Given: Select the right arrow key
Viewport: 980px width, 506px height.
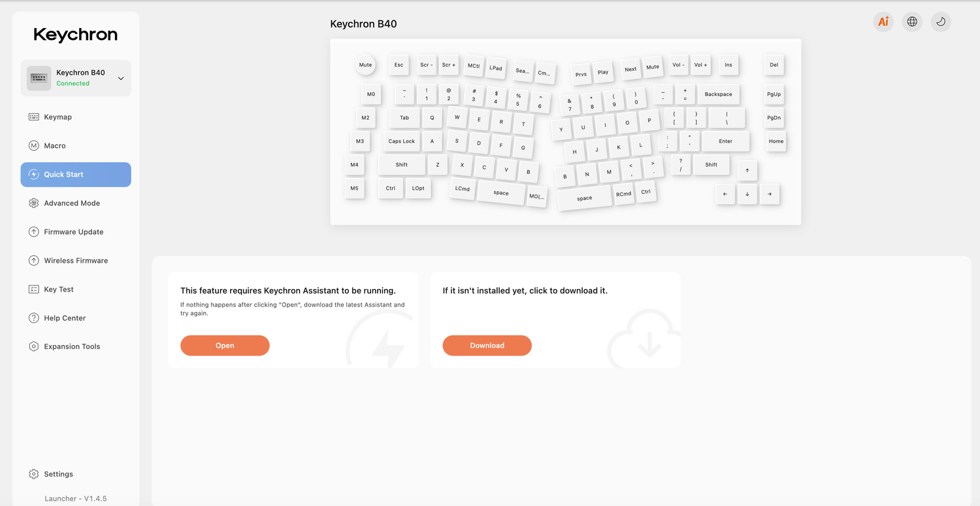Looking at the screenshot, I should point(770,194).
